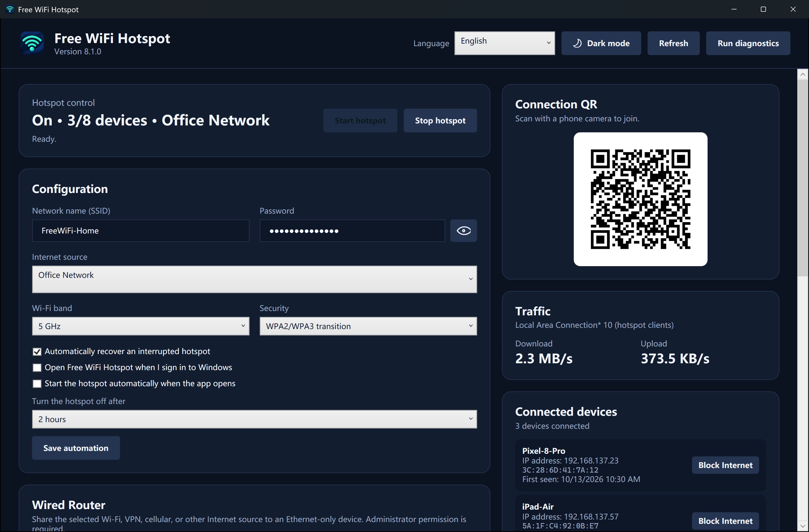Expand the Internet source dropdown
Screen dimensions: 809x532
point(254,279)
